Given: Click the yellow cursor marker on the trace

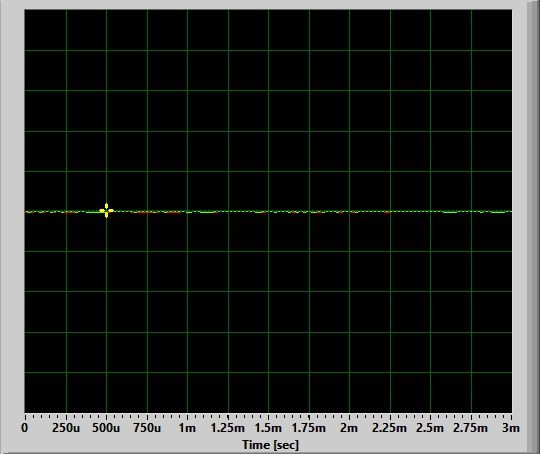Looking at the screenshot, I should (x=106, y=210).
